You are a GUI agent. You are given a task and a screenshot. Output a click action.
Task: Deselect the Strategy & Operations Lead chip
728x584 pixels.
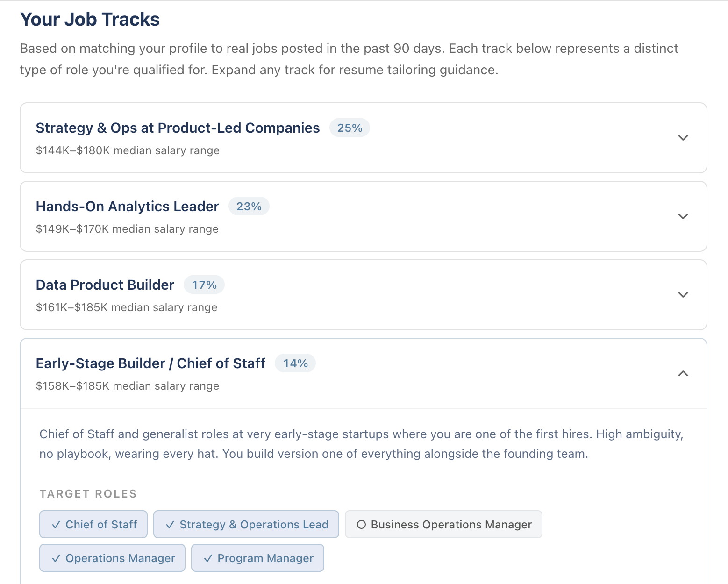point(246,524)
